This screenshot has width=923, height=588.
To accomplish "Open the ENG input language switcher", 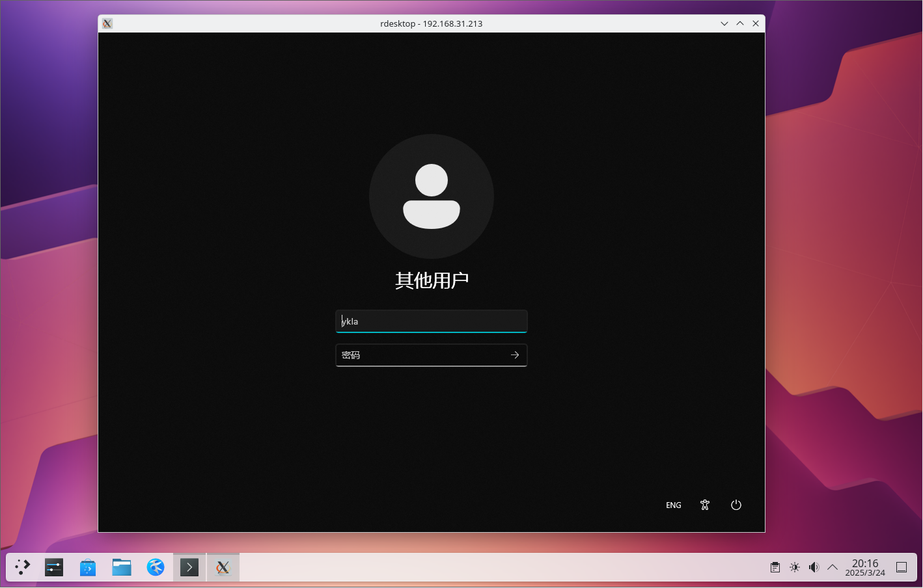I will point(674,505).
